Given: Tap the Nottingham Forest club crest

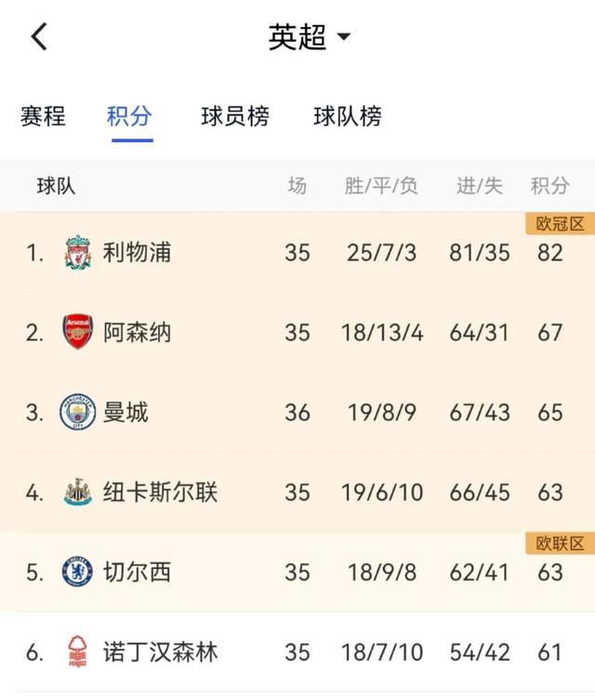Looking at the screenshot, I should click(78, 653).
